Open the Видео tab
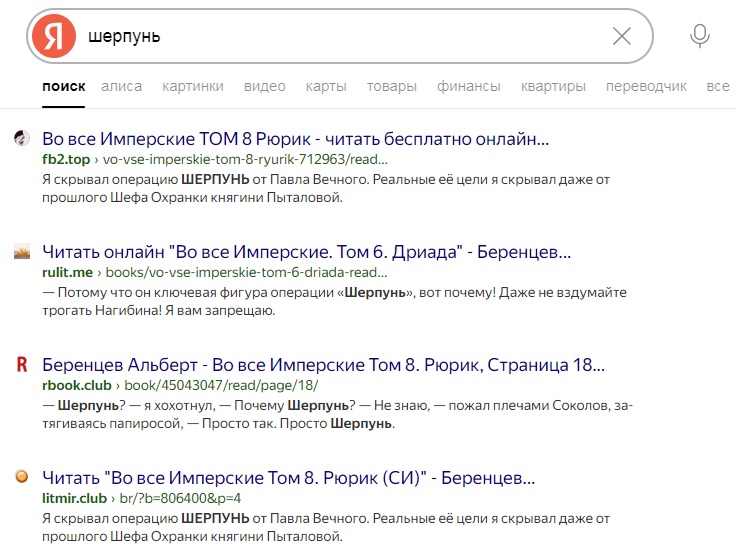This screenshot has width=737, height=551. pyautogui.click(x=265, y=86)
